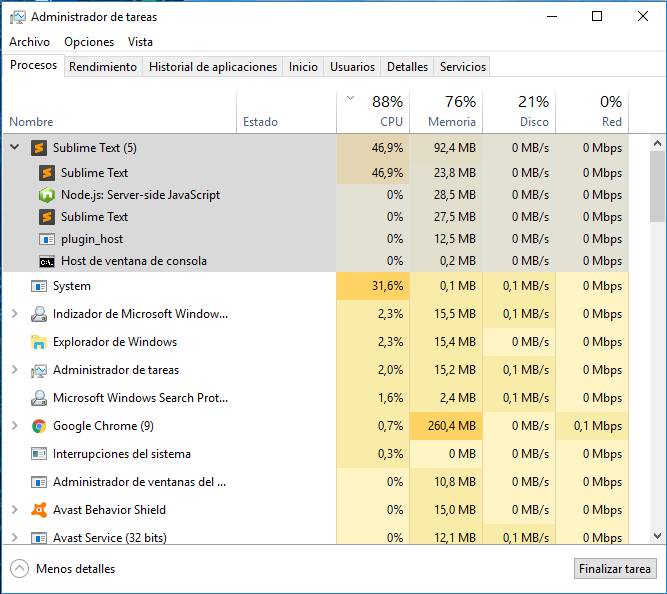The image size is (667, 594).
Task: Select the Host de ventana de consola name
Action: coord(134,261)
